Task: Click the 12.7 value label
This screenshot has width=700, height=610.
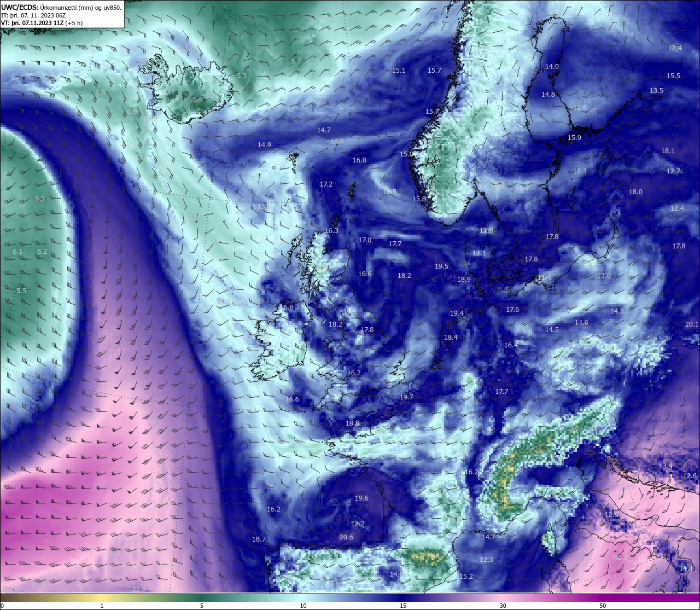Action: click(673, 171)
